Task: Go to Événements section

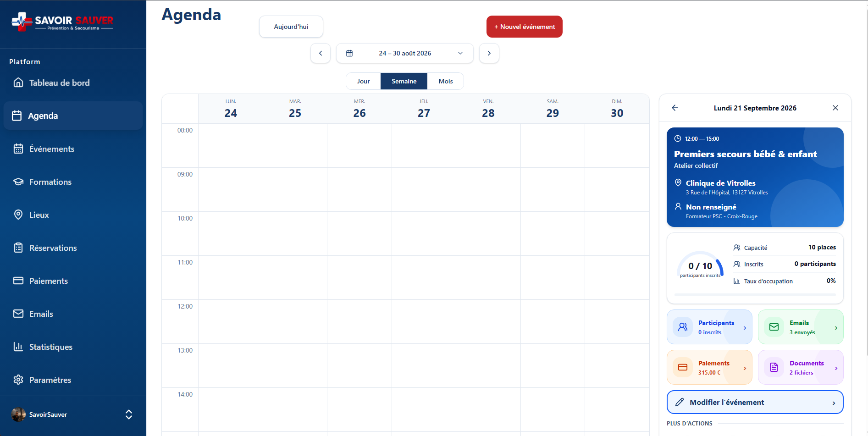Action: (x=73, y=149)
